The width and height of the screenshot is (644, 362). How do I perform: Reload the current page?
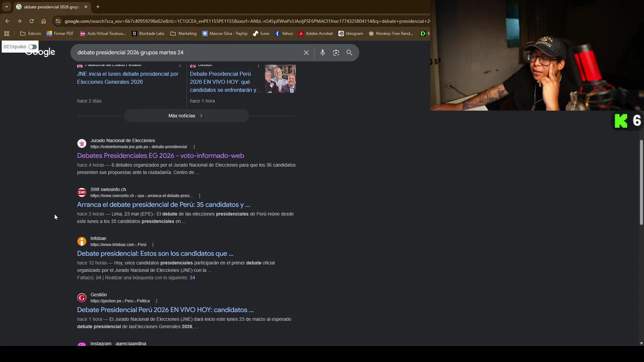(31, 21)
